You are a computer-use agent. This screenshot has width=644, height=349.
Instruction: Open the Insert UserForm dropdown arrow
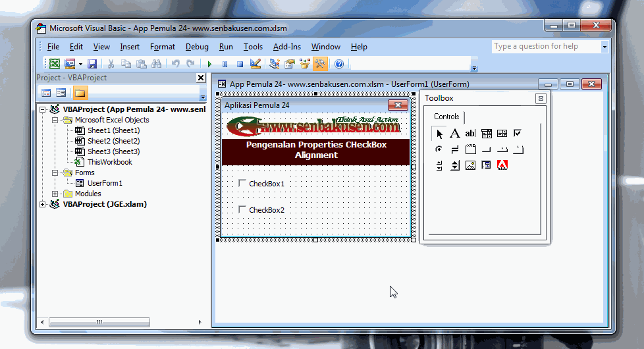click(80, 64)
